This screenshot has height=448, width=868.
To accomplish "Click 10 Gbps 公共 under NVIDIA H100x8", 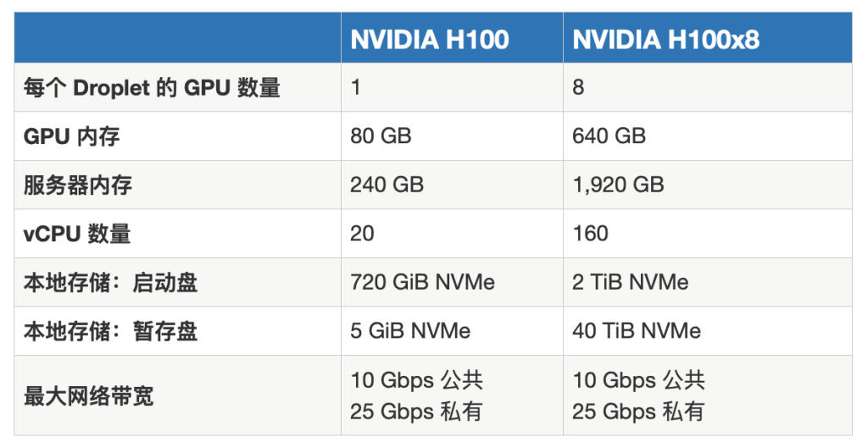I will [639, 380].
